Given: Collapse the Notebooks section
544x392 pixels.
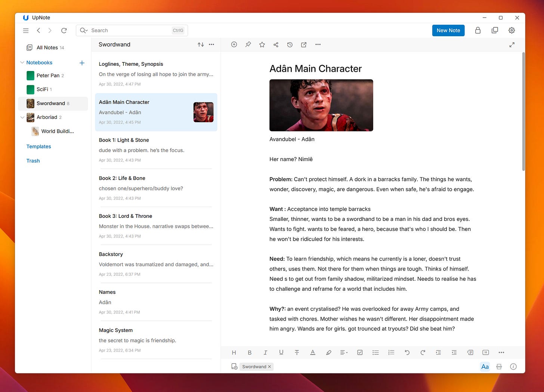Looking at the screenshot, I should 22,63.
